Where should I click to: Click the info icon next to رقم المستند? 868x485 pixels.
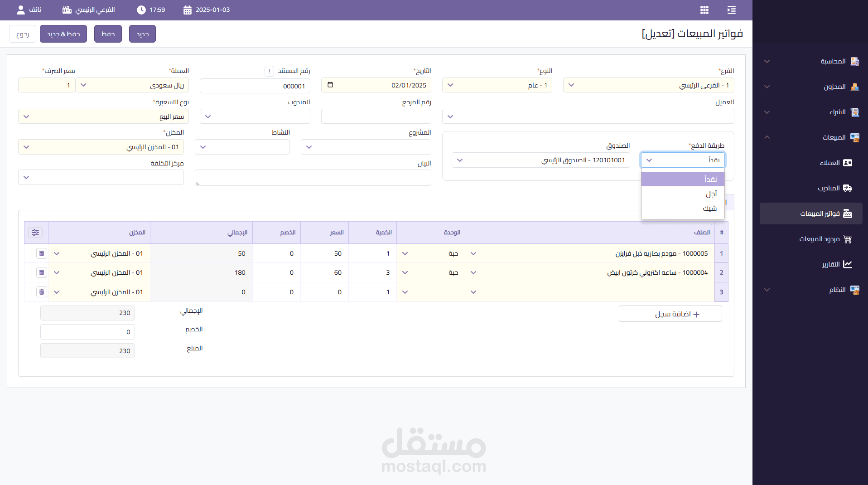click(x=269, y=71)
